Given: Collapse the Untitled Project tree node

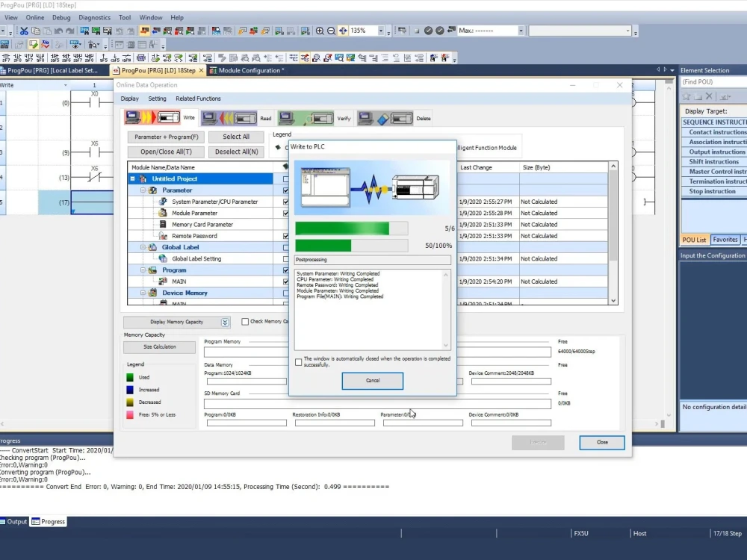Looking at the screenshot, I should tap(132, 178).
